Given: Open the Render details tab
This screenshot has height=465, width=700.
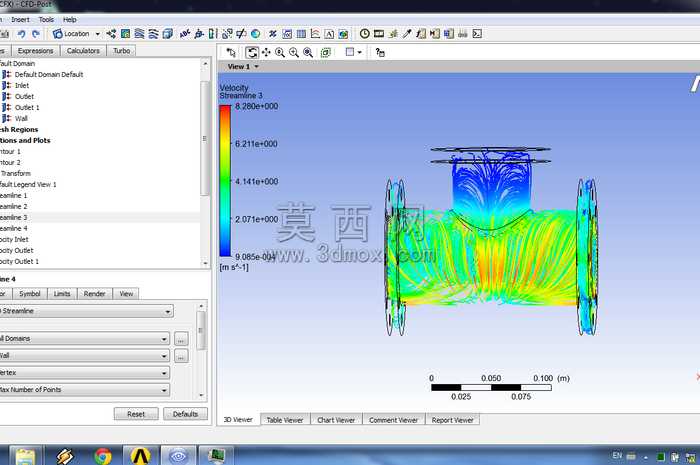Looking at the screenshot, I should [94, 294].
